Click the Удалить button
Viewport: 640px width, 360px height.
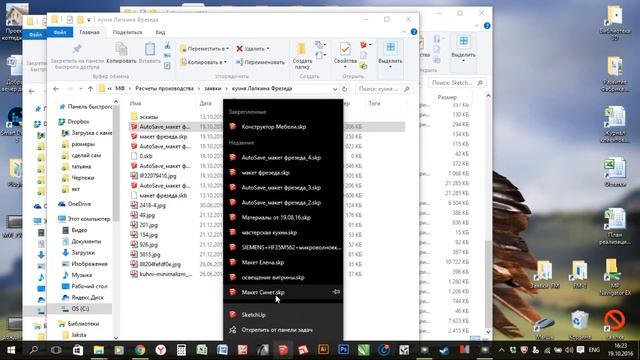[x=253, y=49]
